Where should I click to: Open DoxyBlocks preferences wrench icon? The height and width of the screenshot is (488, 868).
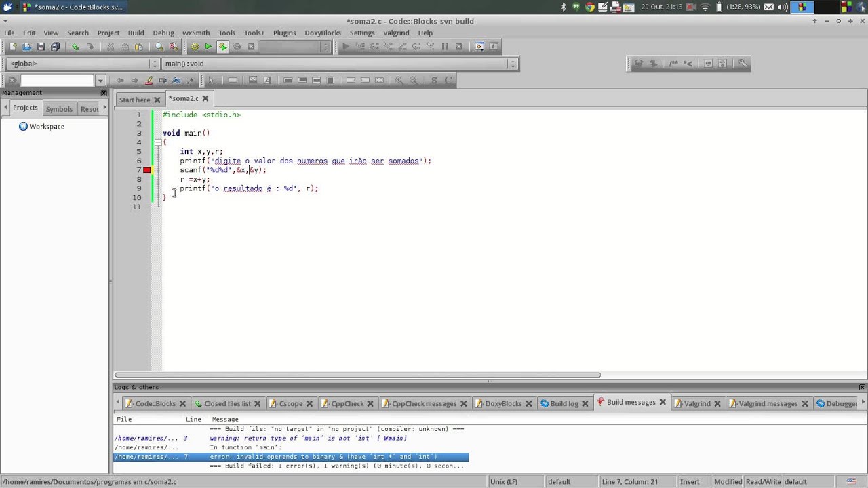(743, 64)
